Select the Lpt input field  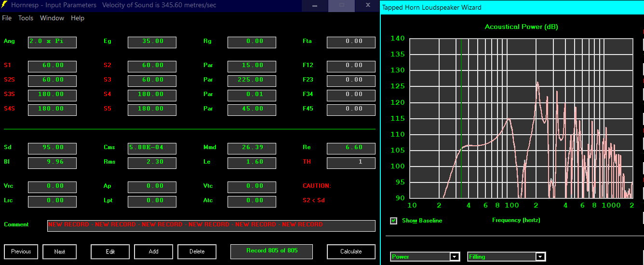click(152, 201)
